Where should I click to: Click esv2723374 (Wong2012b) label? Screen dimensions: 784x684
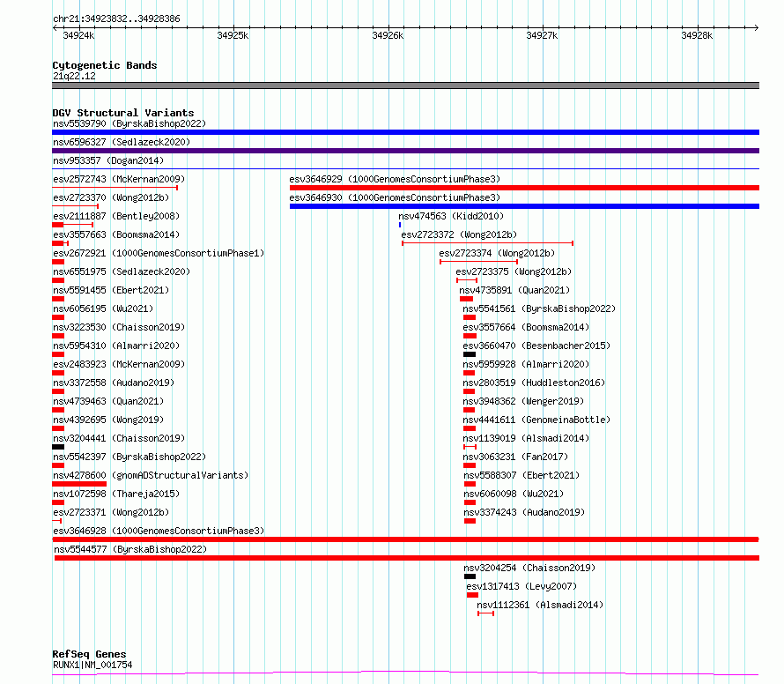point(497,253)
